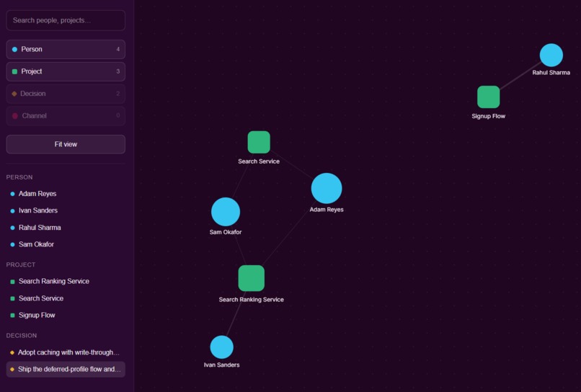Select the Signup Flow square node

click(x=488, y=97)
